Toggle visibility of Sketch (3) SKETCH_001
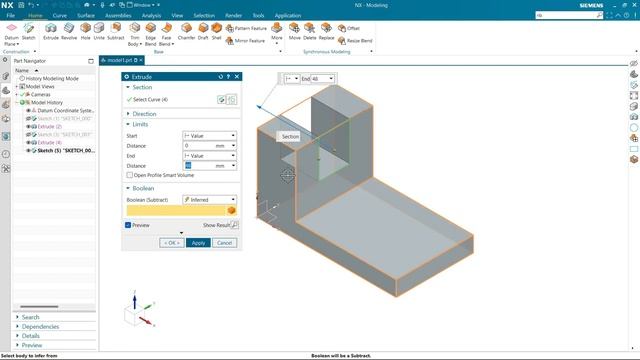This screenshot has height=360, width=640. pyautogui.click(x=29, y=134)
